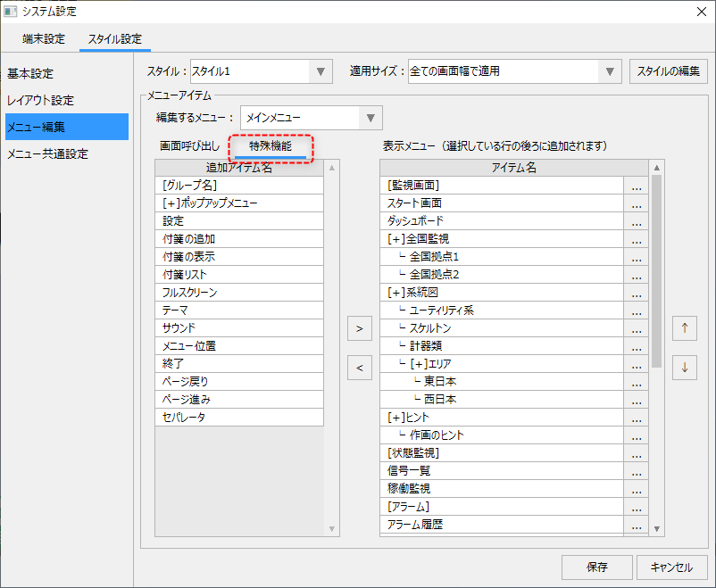Open the スタイル dropdown list
Viewport: 716px width, 588px height.
321,71
